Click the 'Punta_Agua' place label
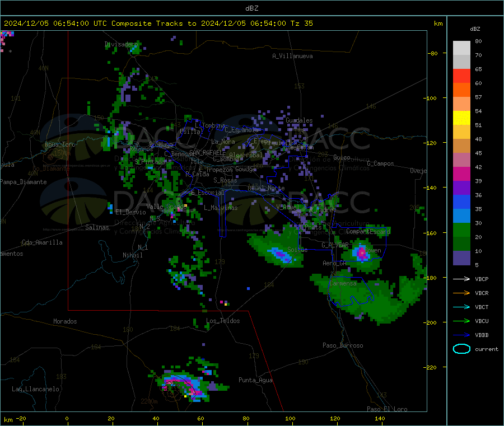 (x=255, y=380)
